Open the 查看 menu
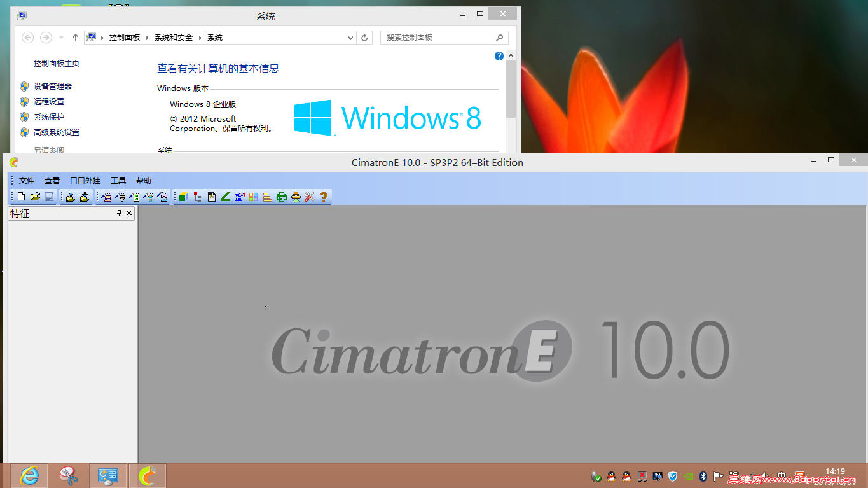Screen dimensions: 868x488 click(52, 181)
